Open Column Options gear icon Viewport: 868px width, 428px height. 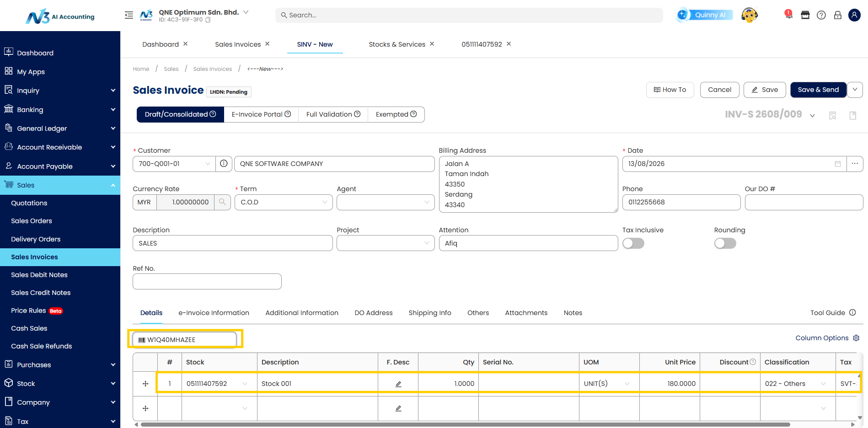[856, 338]
